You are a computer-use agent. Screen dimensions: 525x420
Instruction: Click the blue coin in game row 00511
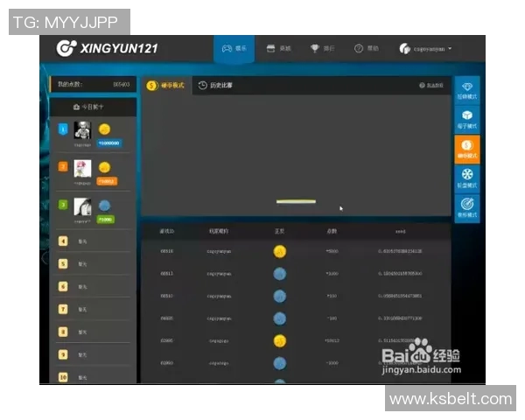pos(279,273)
